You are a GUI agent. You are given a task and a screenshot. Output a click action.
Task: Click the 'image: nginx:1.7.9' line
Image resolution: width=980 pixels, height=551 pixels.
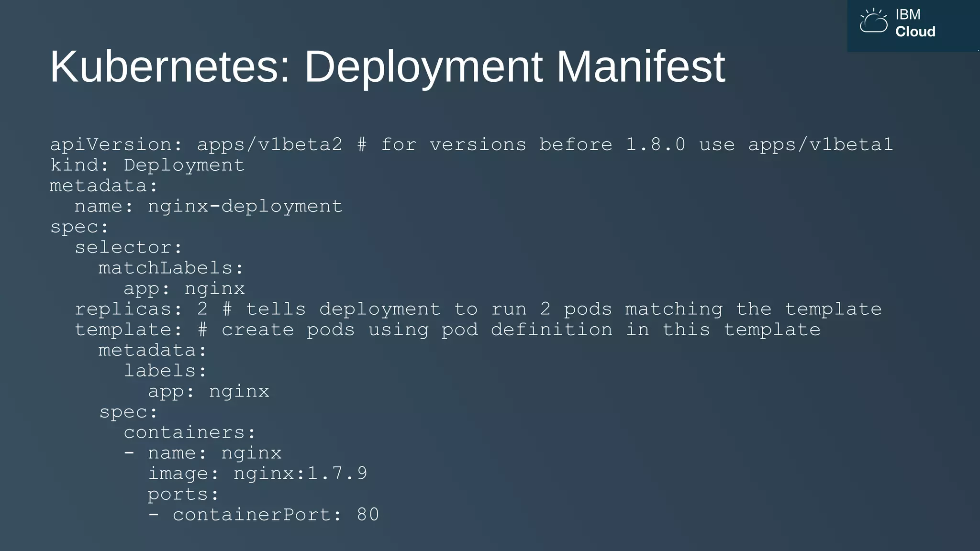[x=257, y=474]
